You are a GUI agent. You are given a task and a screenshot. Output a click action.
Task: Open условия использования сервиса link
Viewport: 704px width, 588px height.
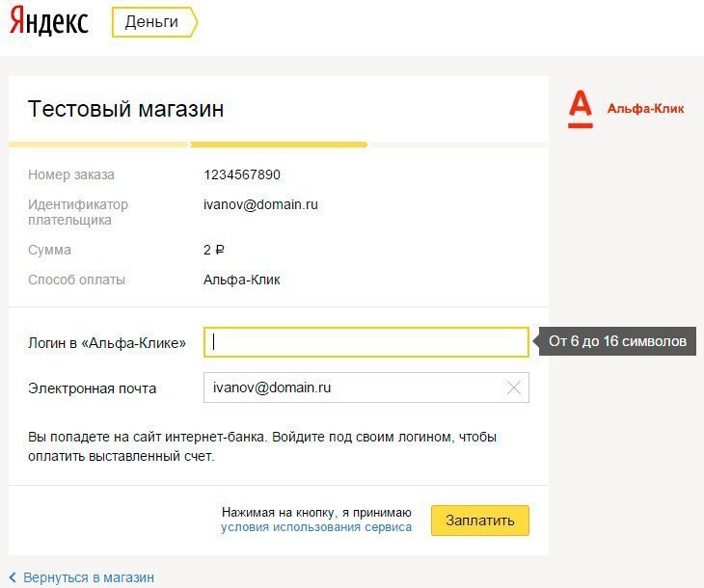coord(316,527)
